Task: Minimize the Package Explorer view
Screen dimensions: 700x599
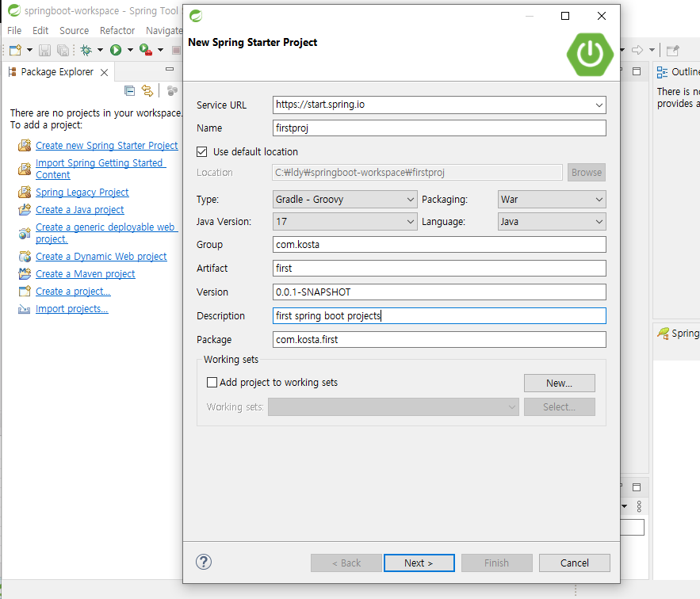Action: (170, 69)
